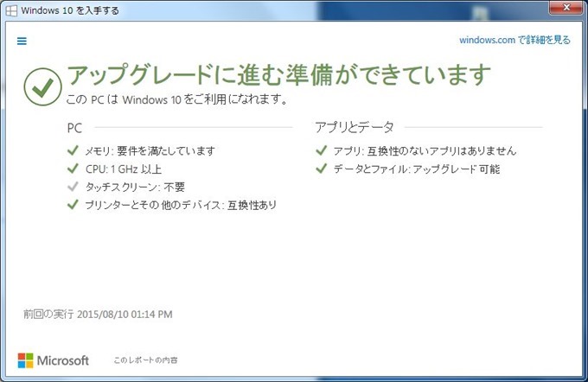Click the checkmark beside 'アプリ: 互換性のないアプリ'

[322, 150]
